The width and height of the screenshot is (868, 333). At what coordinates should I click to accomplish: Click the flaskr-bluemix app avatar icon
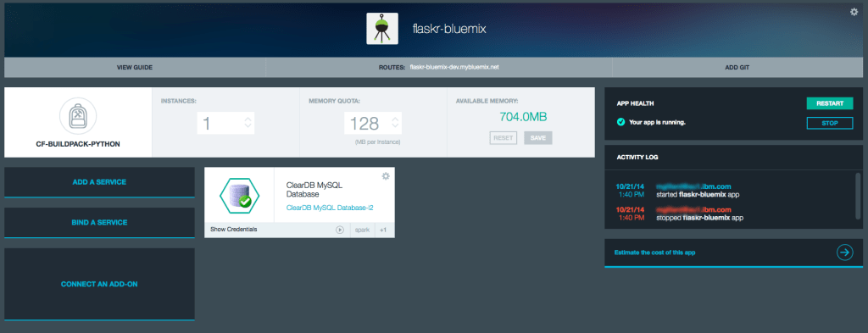pos(382,29)
